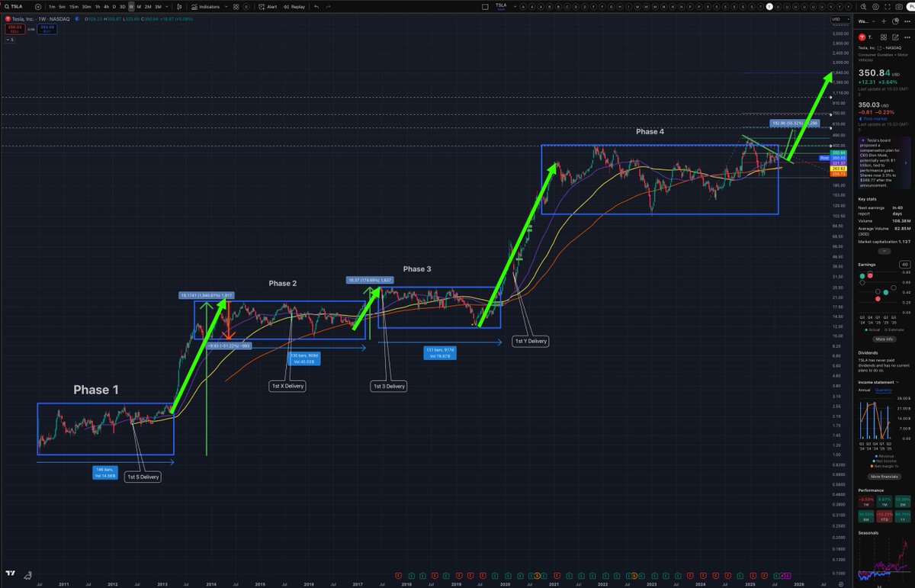The height and width of the screenshot is (588, 915).
Task: Click the red SELL 350.03 button
Action: coord(15,29)
